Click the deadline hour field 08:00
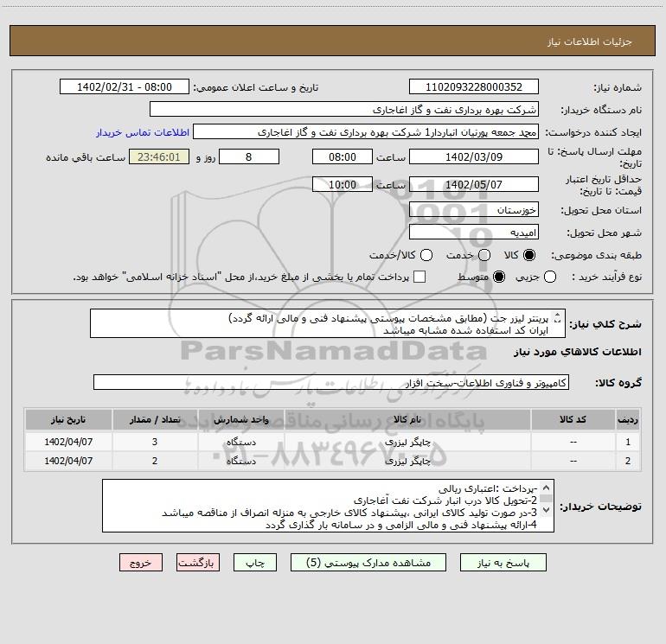Viewport: 666px width, 644px height. [x=343, y=156]
